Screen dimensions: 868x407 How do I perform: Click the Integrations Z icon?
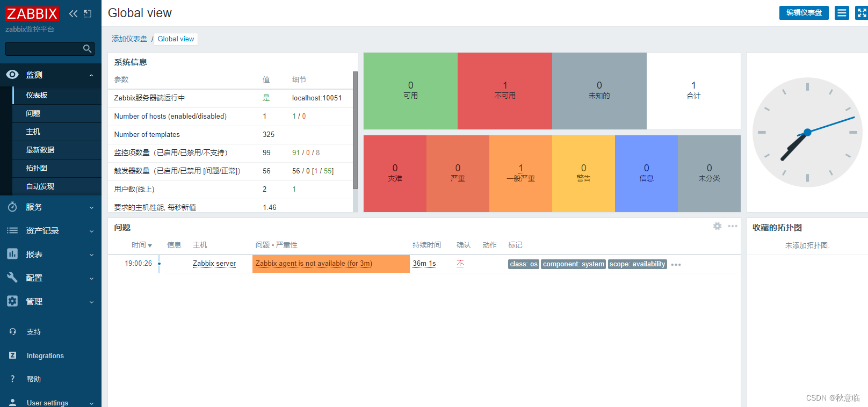(x=12, y=355)
